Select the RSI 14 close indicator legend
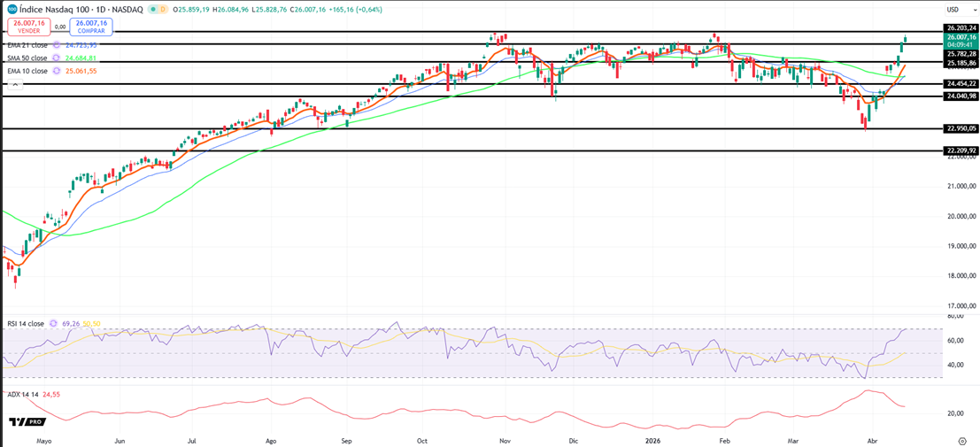Screen dimensions: 980x447 (x=26, y=323)
